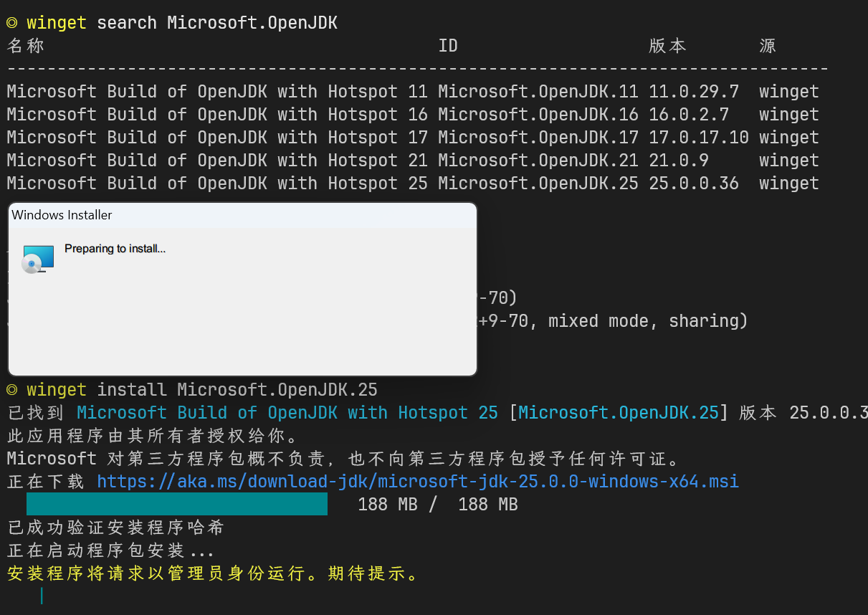
Task: Click the "Preparing to install..." message
Action: (x=115, y=249)
